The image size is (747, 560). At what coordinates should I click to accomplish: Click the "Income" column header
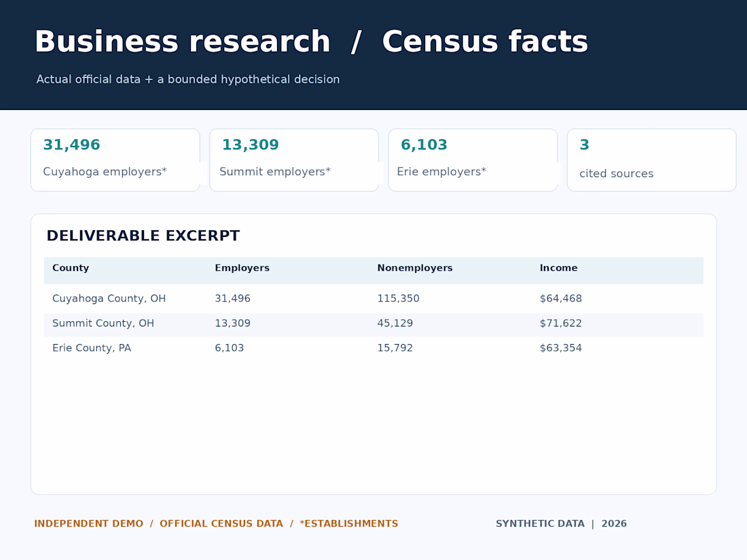558,268
